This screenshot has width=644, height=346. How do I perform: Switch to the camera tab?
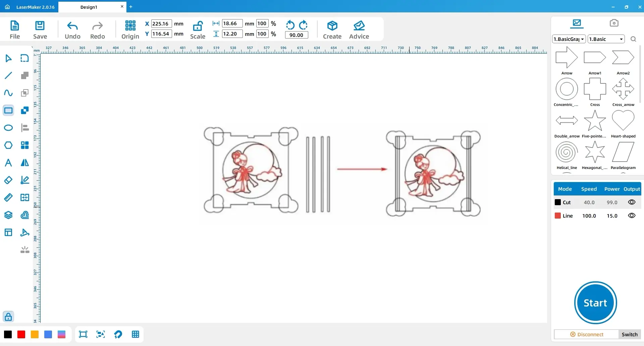pyautogui.click(x=614, y=23)
